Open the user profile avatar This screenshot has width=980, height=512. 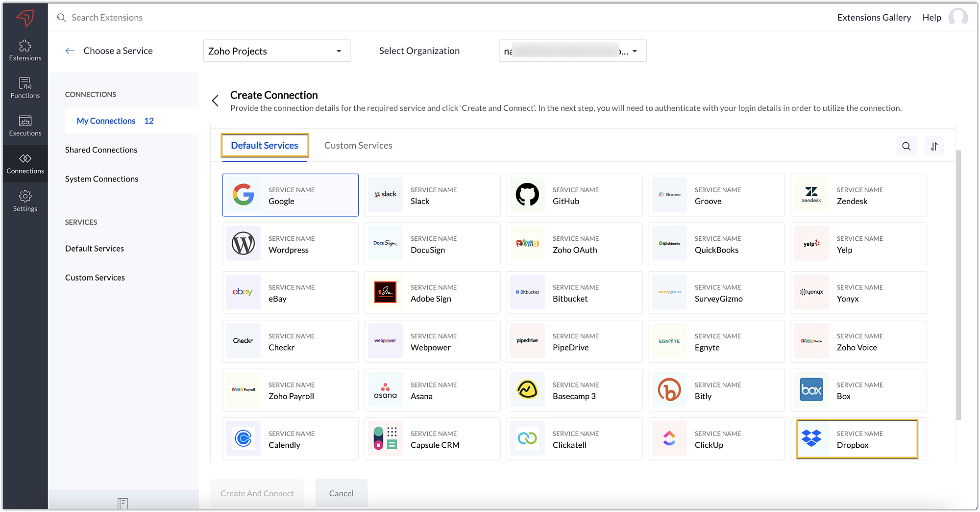point(958,18)
